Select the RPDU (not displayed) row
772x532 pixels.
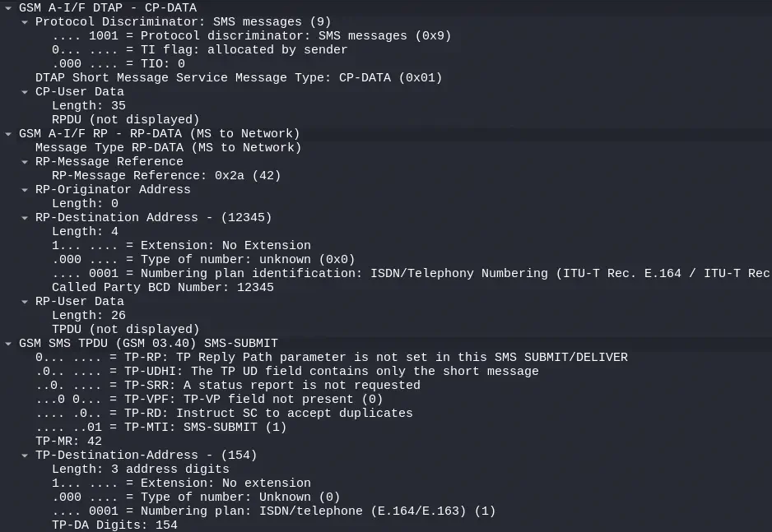[x=125, y=120]
